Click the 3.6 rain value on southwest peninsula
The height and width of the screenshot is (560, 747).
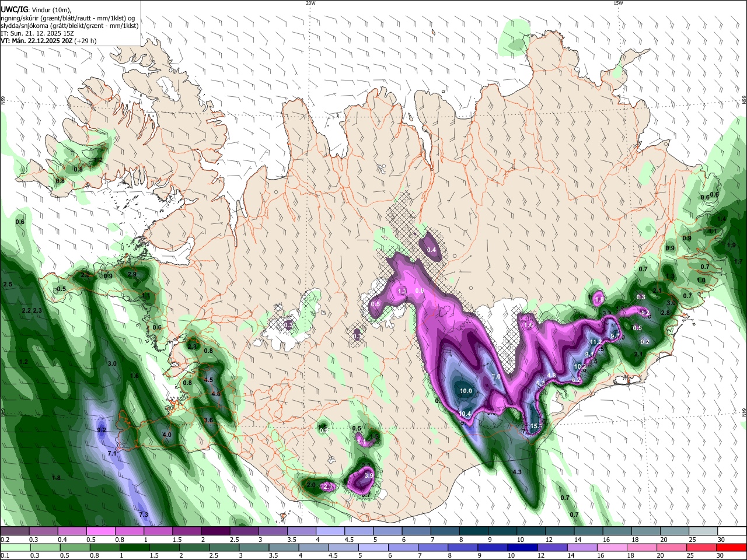point(208,420)
